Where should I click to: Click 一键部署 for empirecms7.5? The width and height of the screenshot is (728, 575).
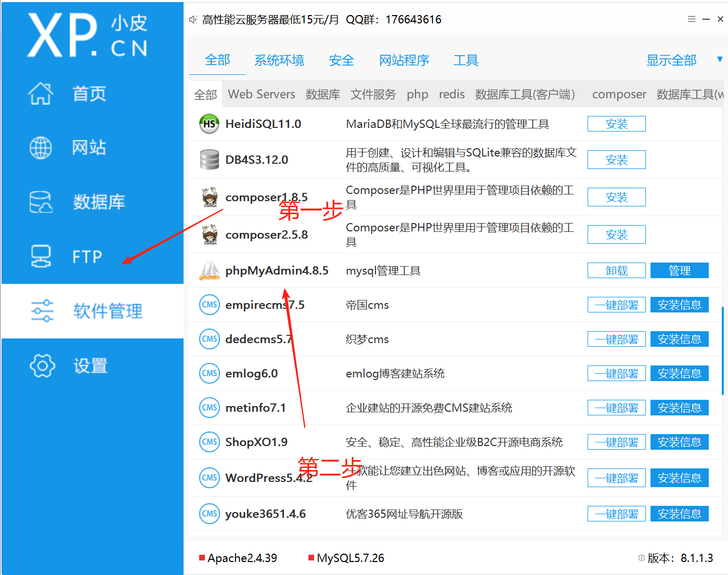coord(617,305)
